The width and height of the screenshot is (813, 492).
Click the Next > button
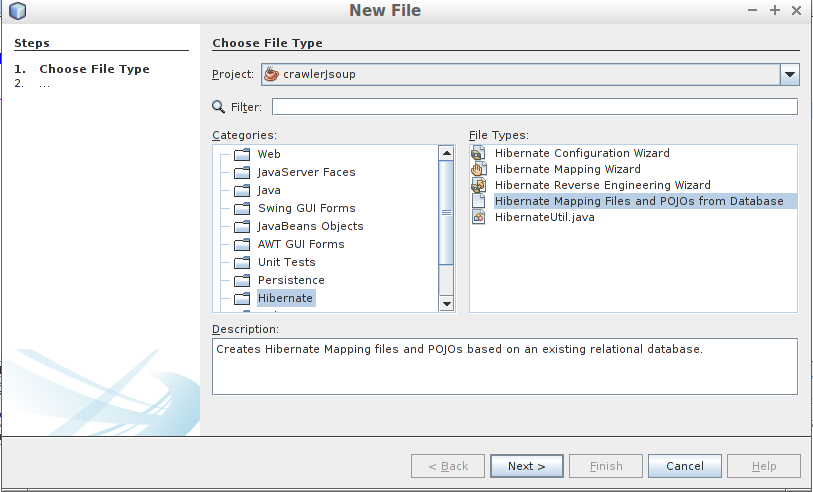pyautogui.click(x=527, y=466)
